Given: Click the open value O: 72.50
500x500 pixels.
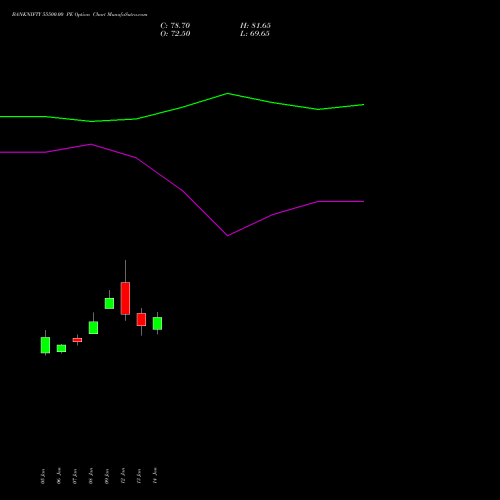Looking at the screenshot, I should (x=175, y=34).
